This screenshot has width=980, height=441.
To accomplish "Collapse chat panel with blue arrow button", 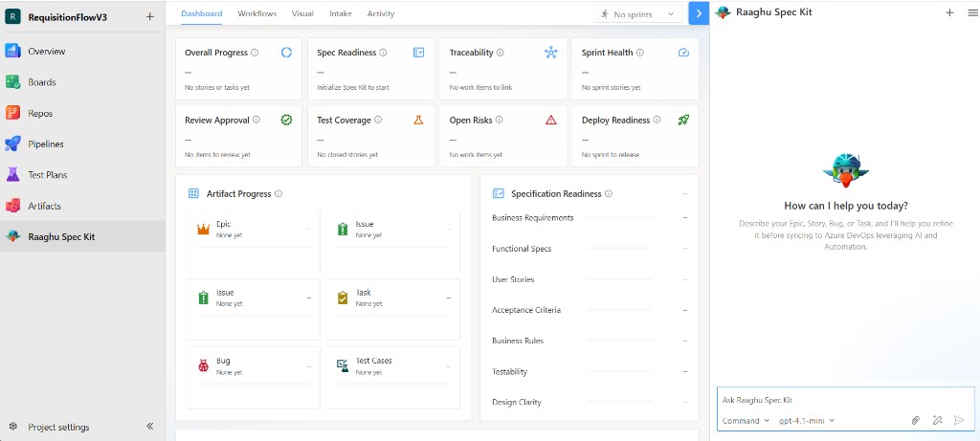I will (x=699, y=13).
